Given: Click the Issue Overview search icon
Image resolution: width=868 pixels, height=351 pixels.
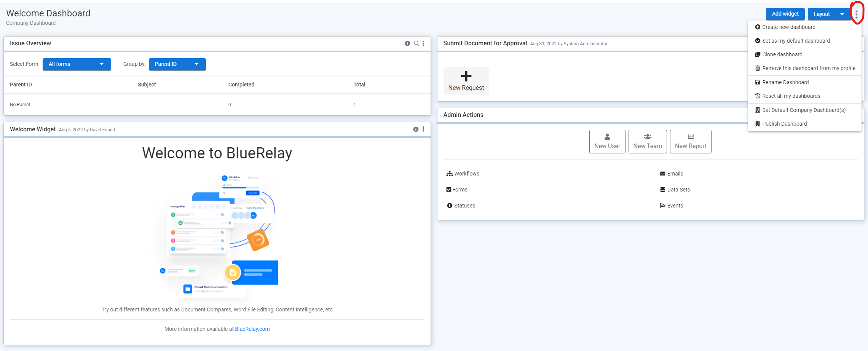Looking at the screenshot, I should coord(416,43).
